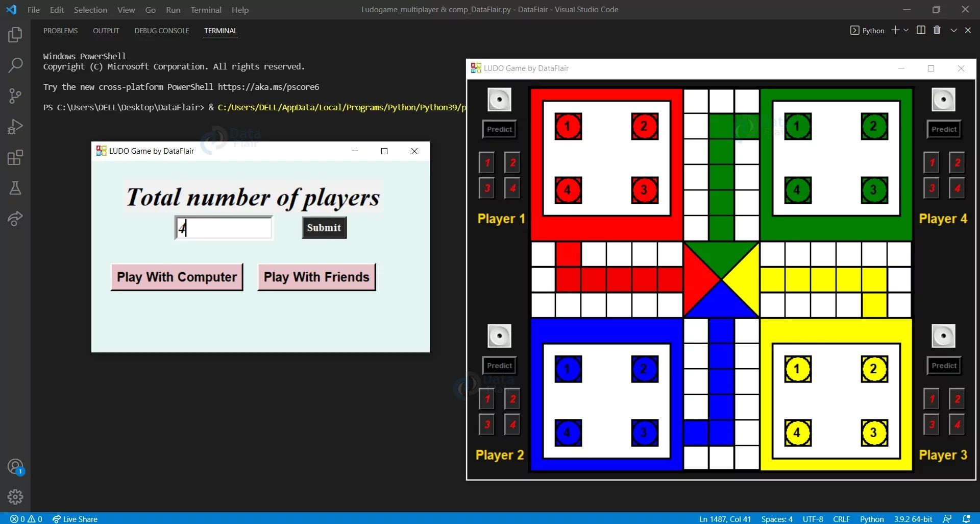980x524 pixels.
Task: Open the Testing flask icon
Action: pos(15,188)
